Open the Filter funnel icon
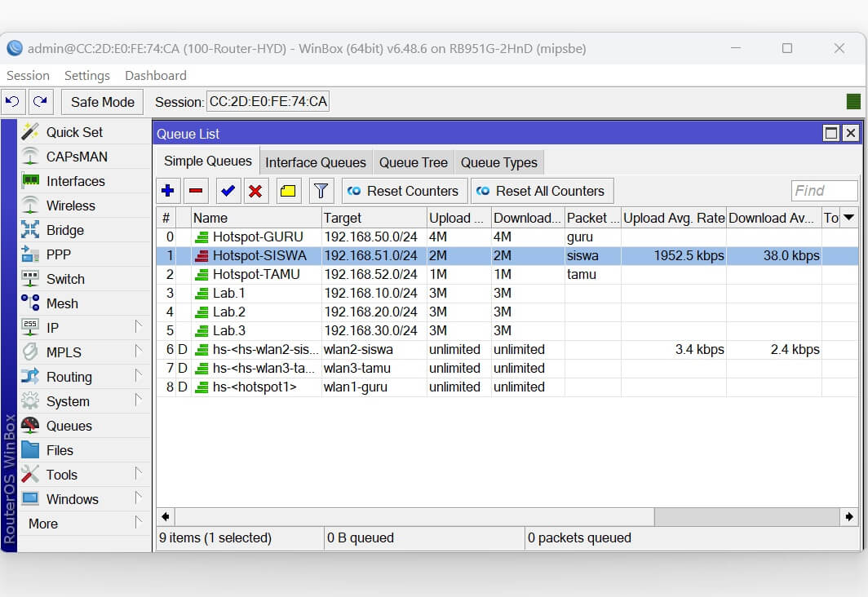The image size is (868, 597). coord(321,191)
